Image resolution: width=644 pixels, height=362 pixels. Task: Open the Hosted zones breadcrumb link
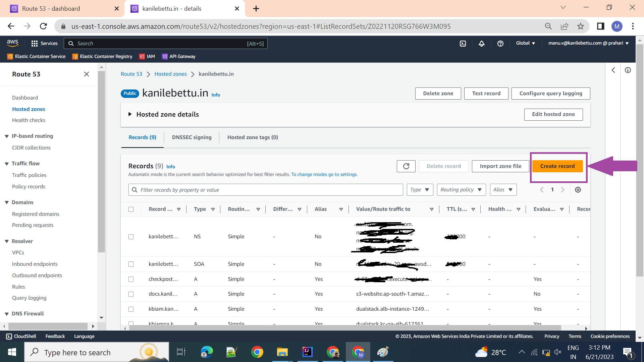(170, 74)
